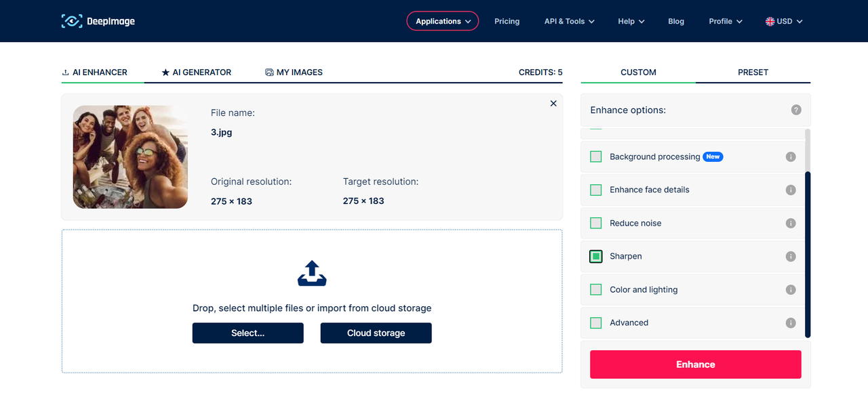Click info icon for Background processing
The height and width of the screenshot is (397, 868).
click(x=790, y=156)
